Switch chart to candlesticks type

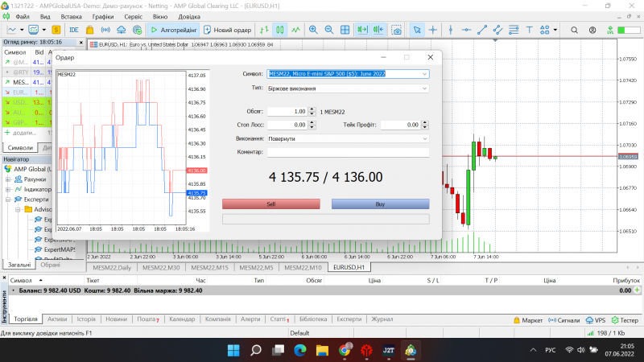tap(280, 30)
